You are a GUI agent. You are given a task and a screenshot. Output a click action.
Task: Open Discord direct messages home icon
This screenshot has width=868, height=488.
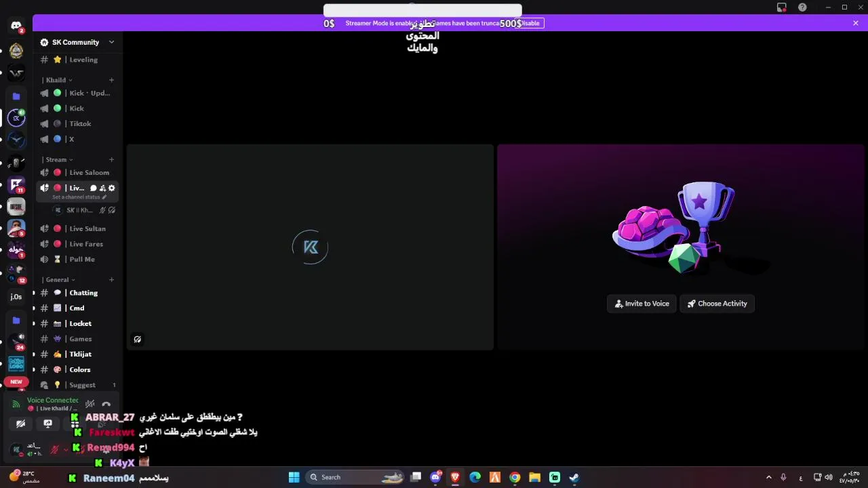(x=16, y=26)
